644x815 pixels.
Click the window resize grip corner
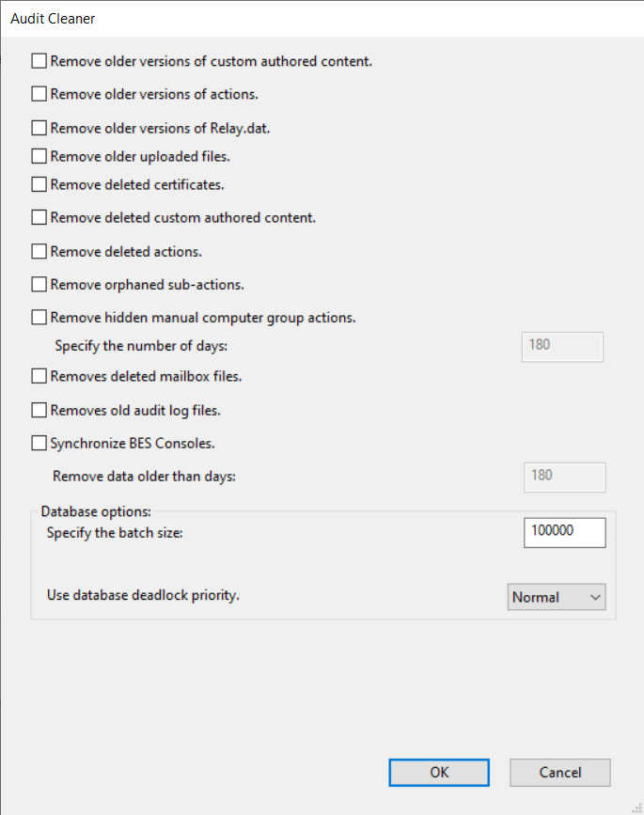click(636, 807)
